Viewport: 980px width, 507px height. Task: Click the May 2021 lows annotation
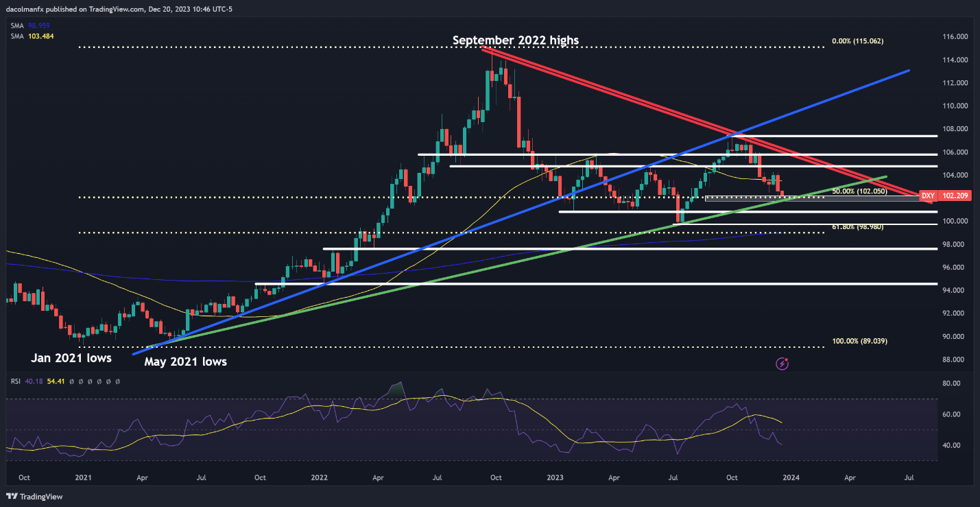coord(184,361)
